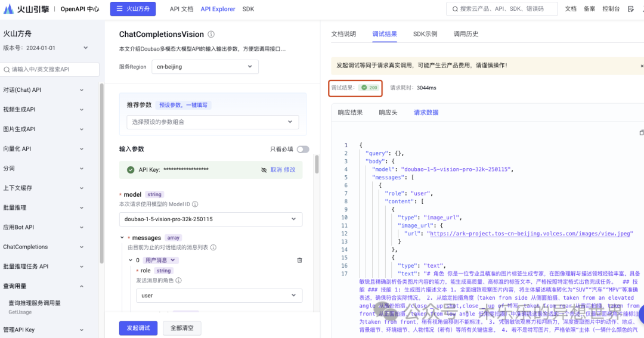Show the 响应结果 sub-tab
This screenshot has width=644, height=338.
coord(350,113)
